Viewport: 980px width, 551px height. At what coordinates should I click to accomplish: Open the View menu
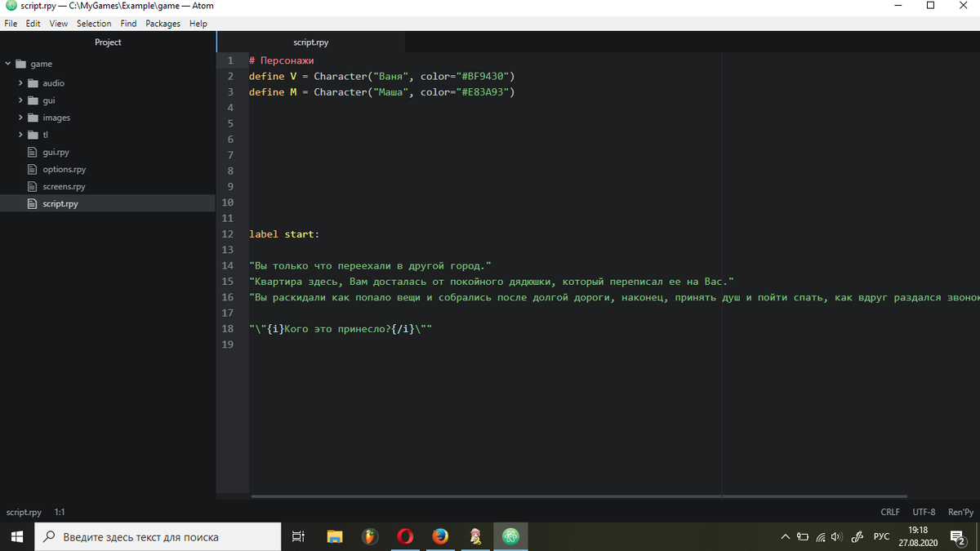tap(59, 24)
